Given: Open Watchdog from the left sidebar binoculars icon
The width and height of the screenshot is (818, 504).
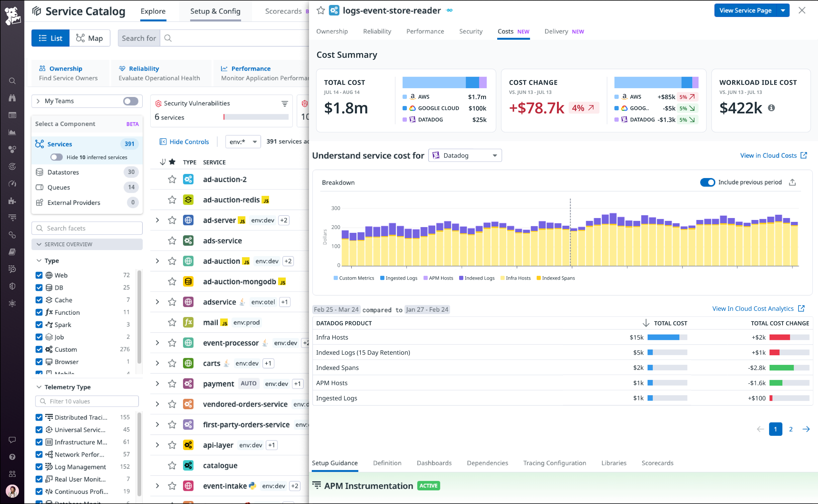Looking at the screenshot, I should point(12,98).
